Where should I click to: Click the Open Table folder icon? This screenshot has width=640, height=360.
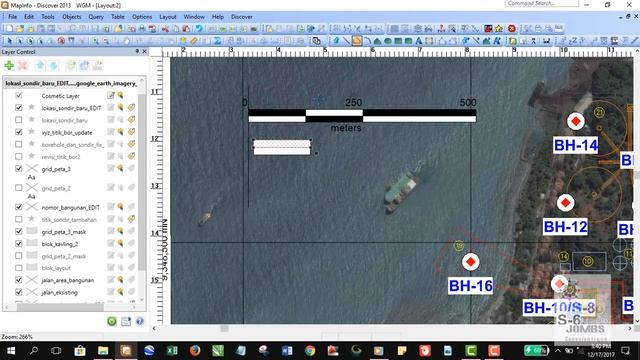click(20, 29)
